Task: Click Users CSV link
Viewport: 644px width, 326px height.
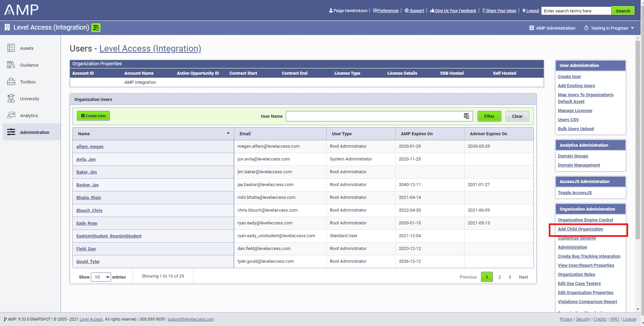Action: point(568,119)
